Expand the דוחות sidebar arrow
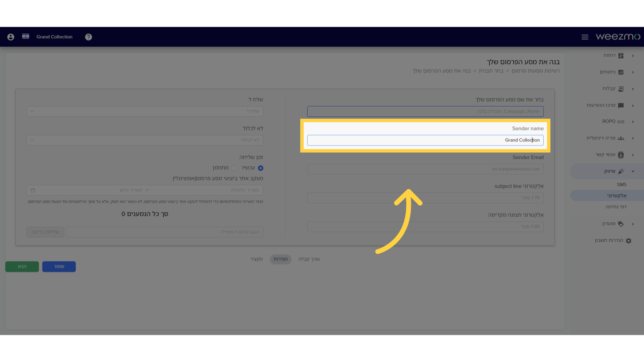The image size is (644, 362). coord(633,56)
